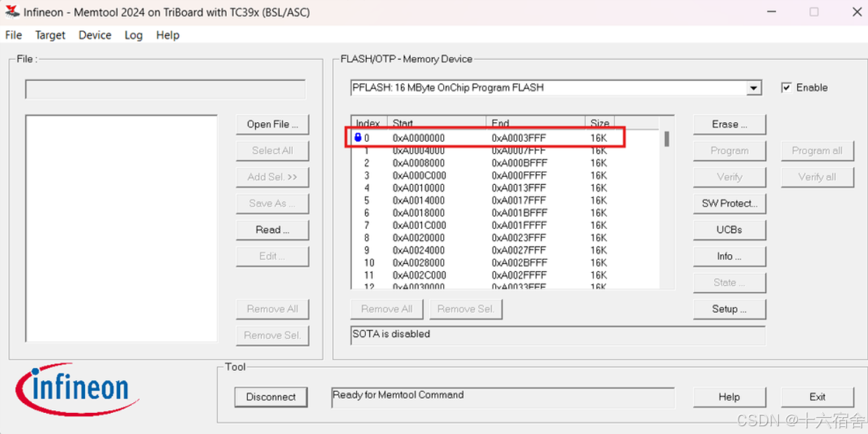Open the Target menu
This screenshot has height=434, width=868.
(x=50, y=35)
